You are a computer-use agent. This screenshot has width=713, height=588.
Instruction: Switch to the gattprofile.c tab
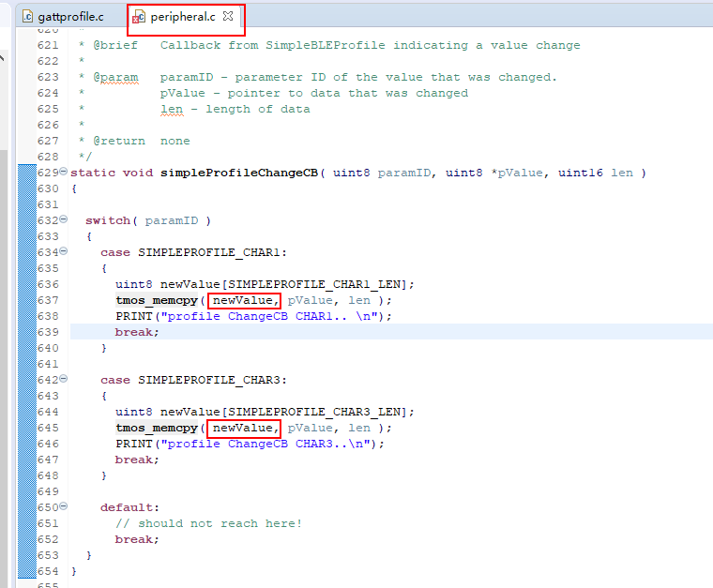coord(70,17)
